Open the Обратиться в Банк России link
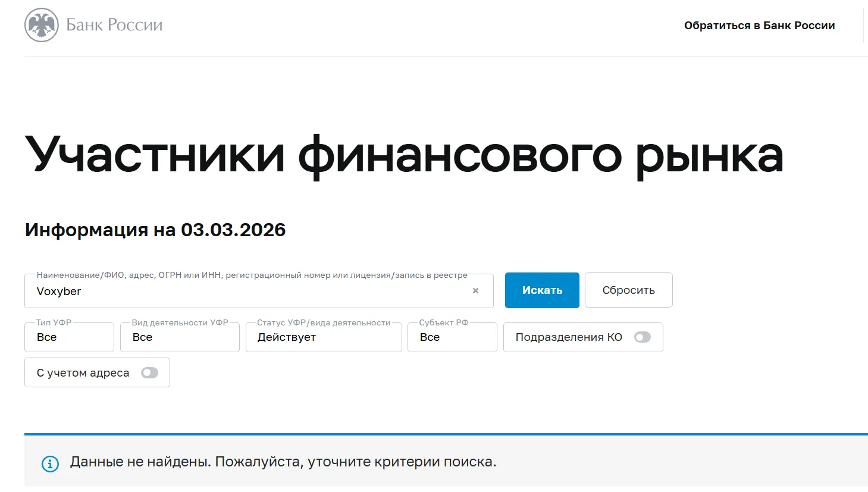 (x=760, y=26)
